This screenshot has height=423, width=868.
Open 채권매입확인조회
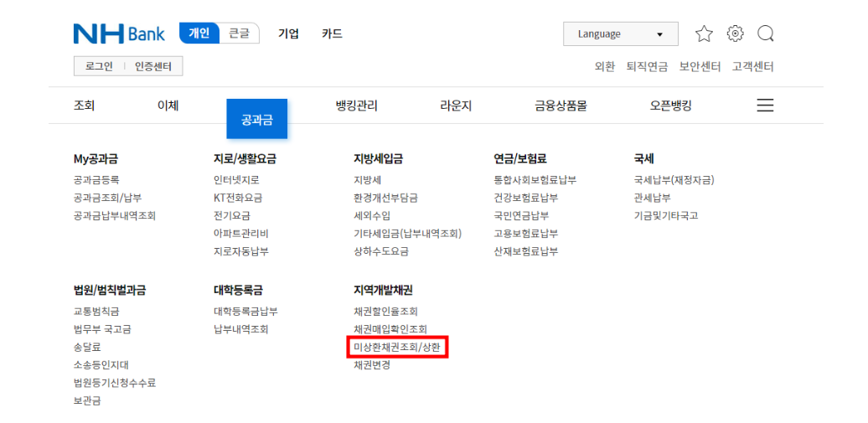390,329
